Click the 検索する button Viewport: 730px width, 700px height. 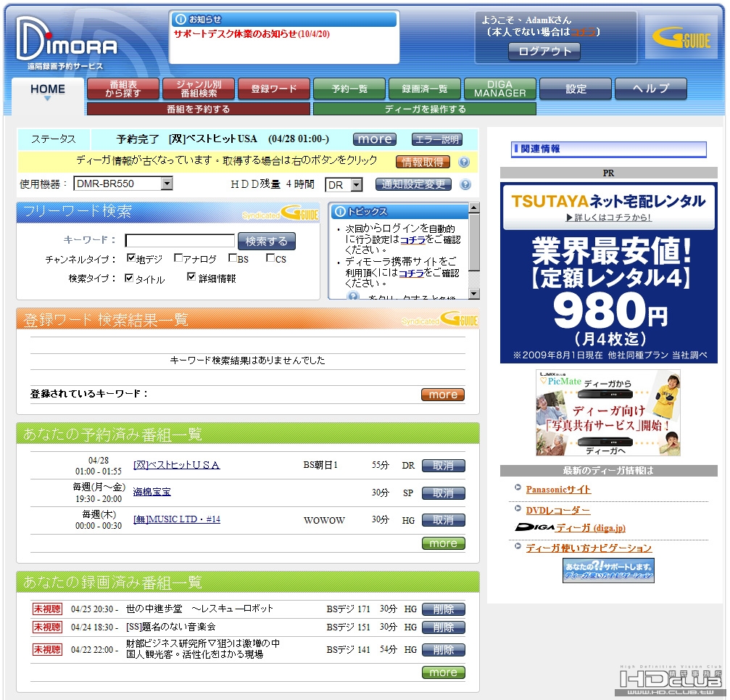pos(266,242)
